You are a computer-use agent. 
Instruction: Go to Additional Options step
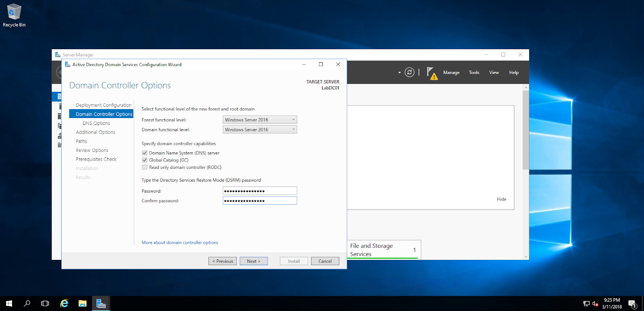[95, 132]
